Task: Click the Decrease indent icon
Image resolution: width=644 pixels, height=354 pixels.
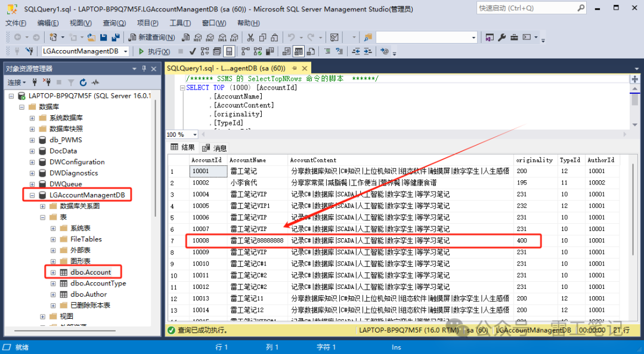Action: pos(356,51)
